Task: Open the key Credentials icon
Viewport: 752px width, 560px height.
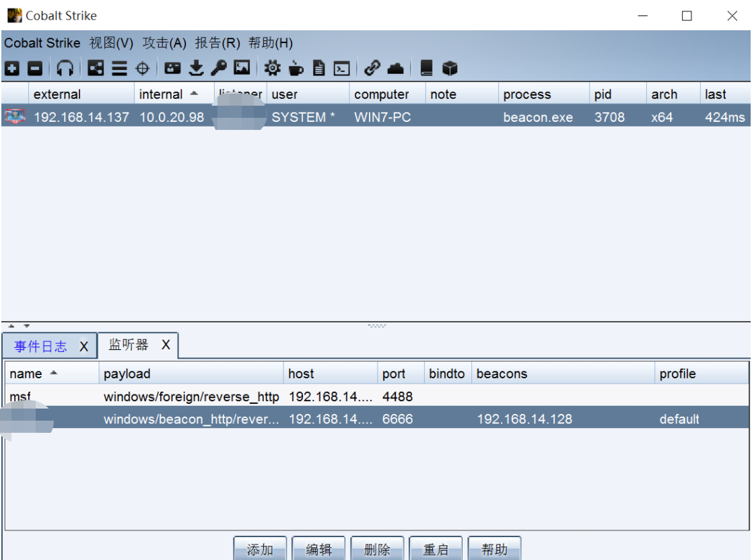Action: pos(219,68)
